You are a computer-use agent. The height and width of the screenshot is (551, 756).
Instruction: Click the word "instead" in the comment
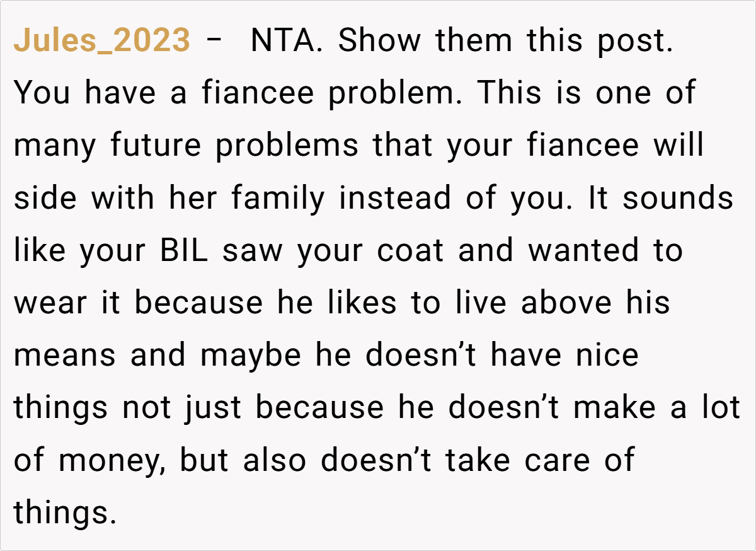[x=396, y=199]
